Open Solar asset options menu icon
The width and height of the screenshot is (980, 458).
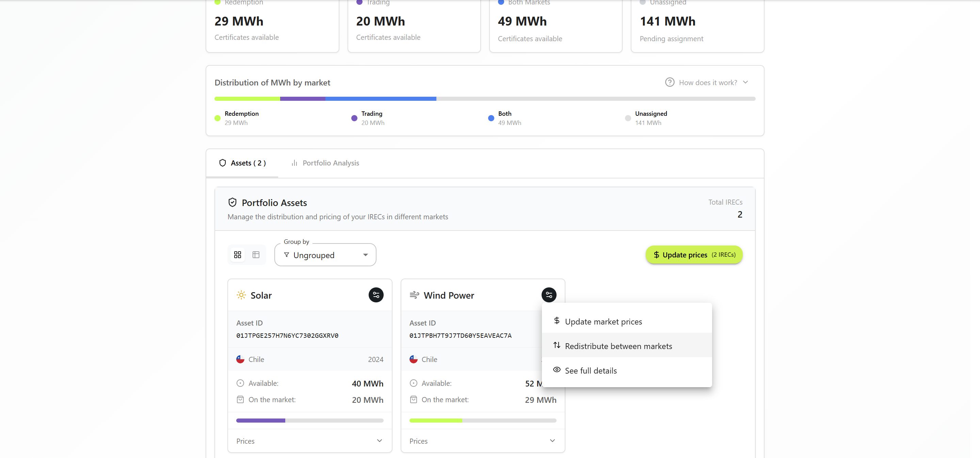pos(376,295)
